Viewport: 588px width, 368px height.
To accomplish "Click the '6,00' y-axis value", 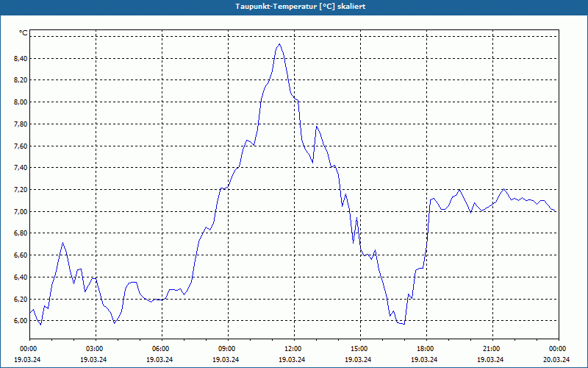I will 21,321.
